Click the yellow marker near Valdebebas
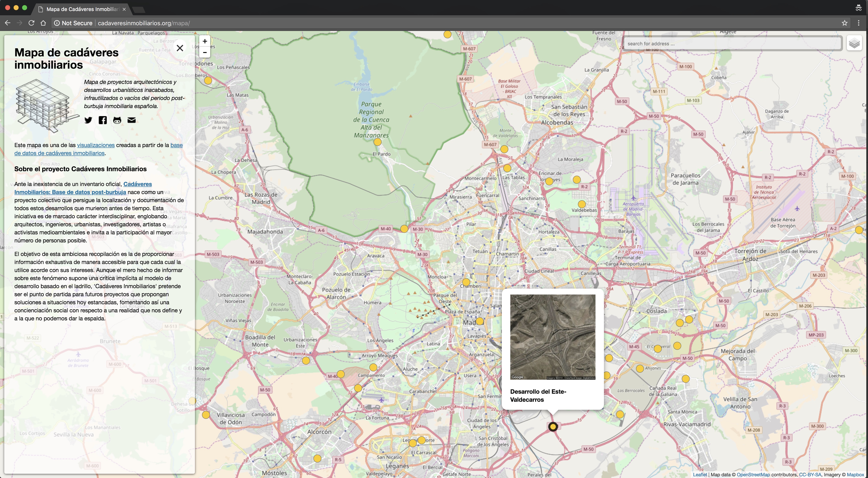The width and height of the screenshot is (868, 478). coord(581,204)
